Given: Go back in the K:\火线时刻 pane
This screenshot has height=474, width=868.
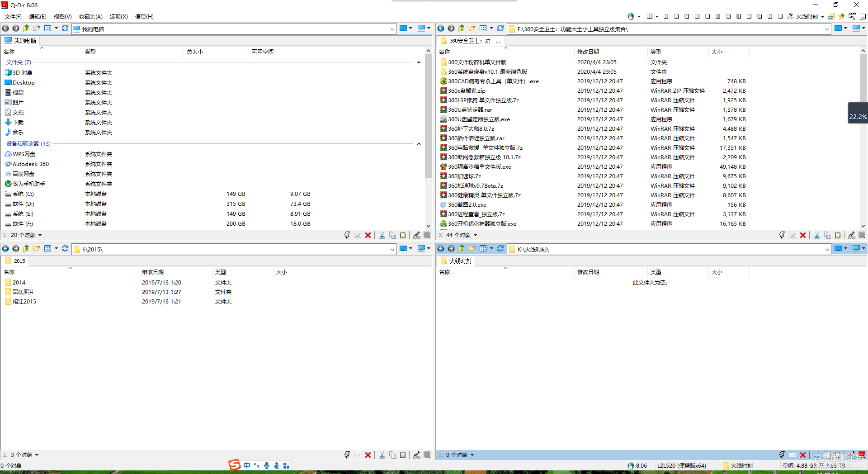Looking at the screenshot, I should [441, 248].
